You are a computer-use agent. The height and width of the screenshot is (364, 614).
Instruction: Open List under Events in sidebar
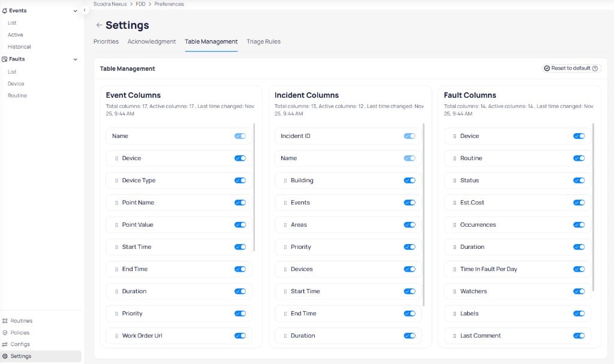coord(12,23)
